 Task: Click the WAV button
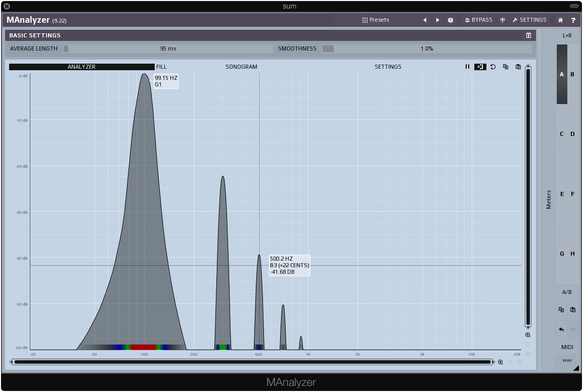click(x=567, y=360)
